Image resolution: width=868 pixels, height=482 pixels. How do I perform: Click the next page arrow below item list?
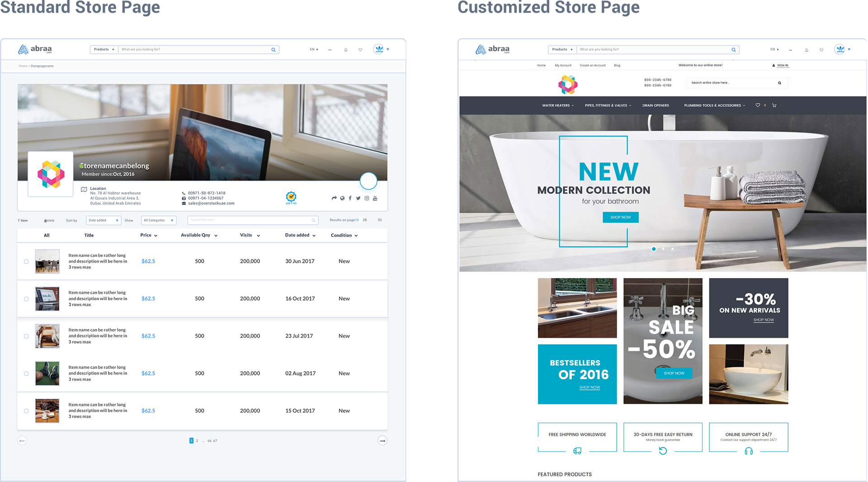[x=382, y=440]
